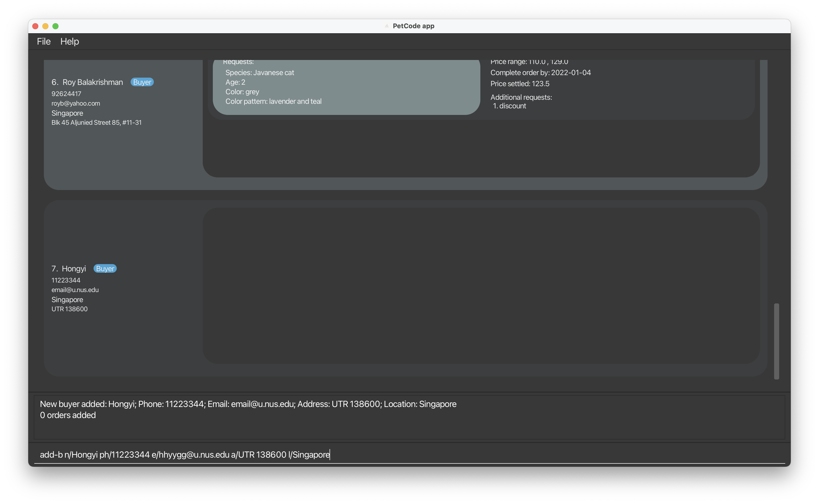Image resolution: width=819 pixels, height=504 pixels.
Task: Open the File menu
Action: [44, 41]
